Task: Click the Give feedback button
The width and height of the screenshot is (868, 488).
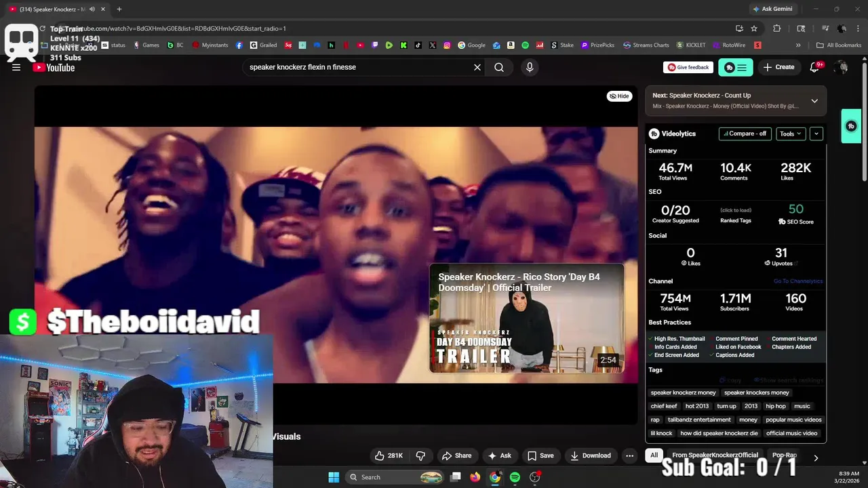Action: pos(688,67)
